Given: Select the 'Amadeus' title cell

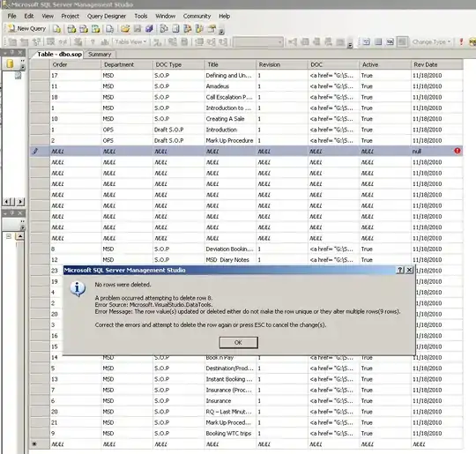Looking at the screenshot, I should coord(230,86).
